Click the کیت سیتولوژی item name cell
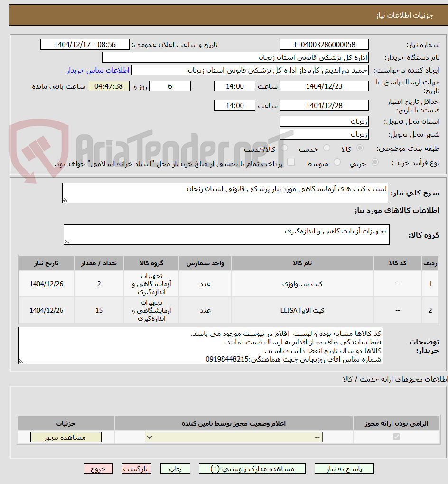The image size is (448, 484). (x=303, y=284)
